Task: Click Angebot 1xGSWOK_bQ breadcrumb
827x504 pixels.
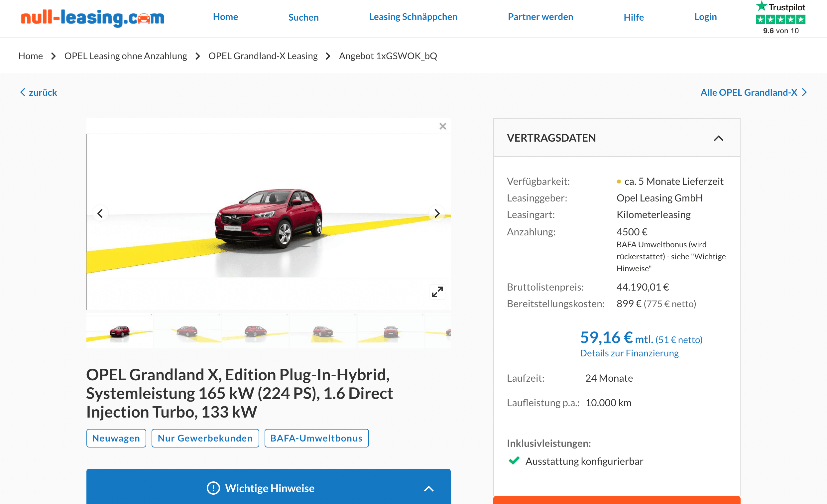Action: 388,56
